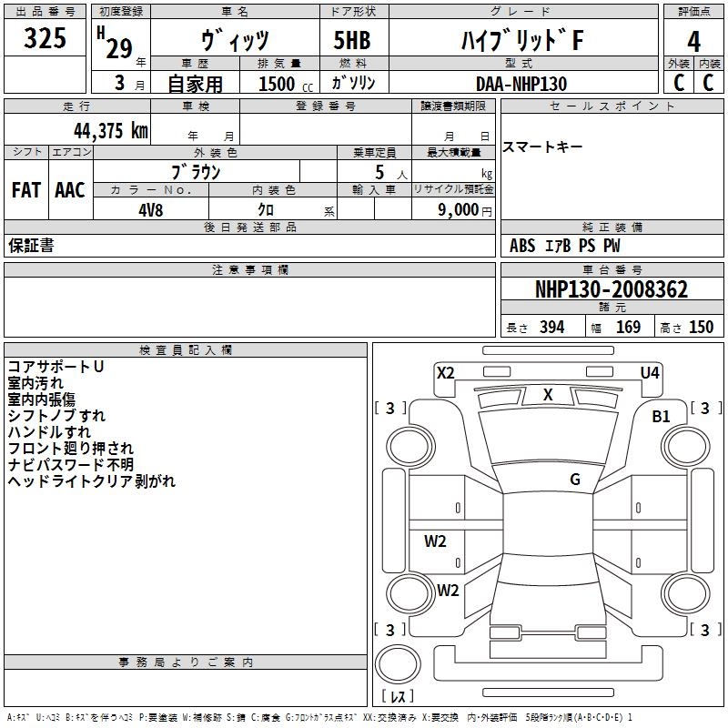Select the X marker on the car hood
728x728 pixels.
click(548, 395)
